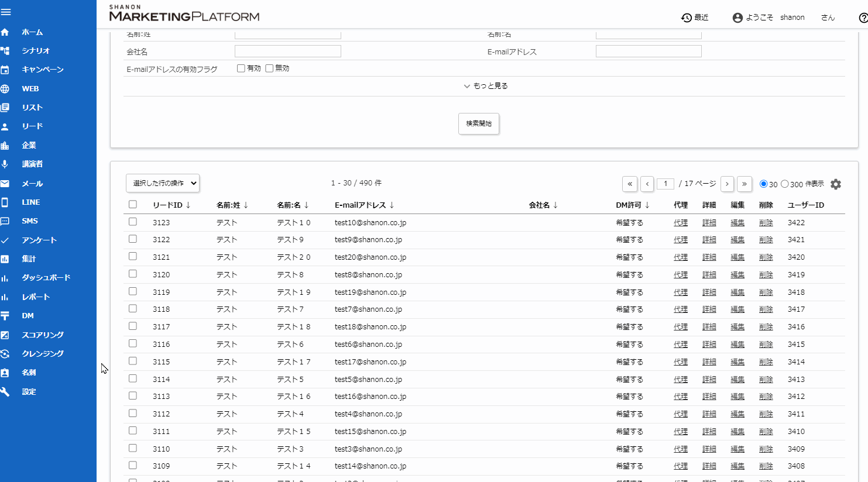
Task: Click the WEB globe icon
Action: pos(5,89)
